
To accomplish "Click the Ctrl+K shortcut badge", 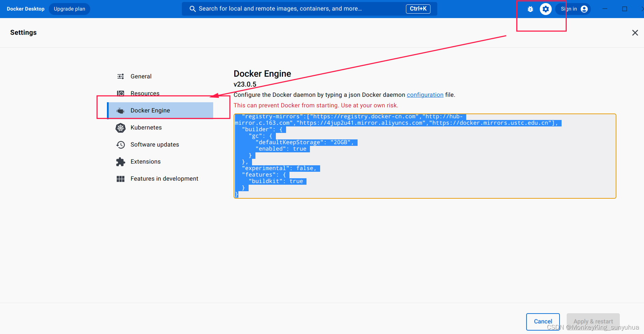I will (x=418, y=9).
